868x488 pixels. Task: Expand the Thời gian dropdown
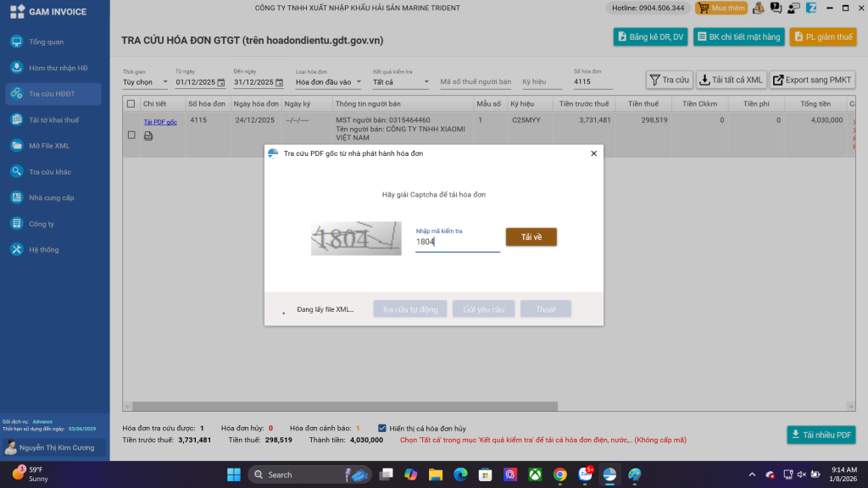pyautogui.click(x=145, y=82)
